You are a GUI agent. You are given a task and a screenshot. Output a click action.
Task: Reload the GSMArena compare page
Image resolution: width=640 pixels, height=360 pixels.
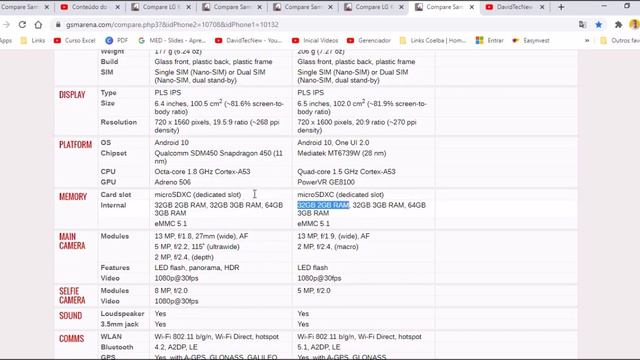tap(22, 25)
